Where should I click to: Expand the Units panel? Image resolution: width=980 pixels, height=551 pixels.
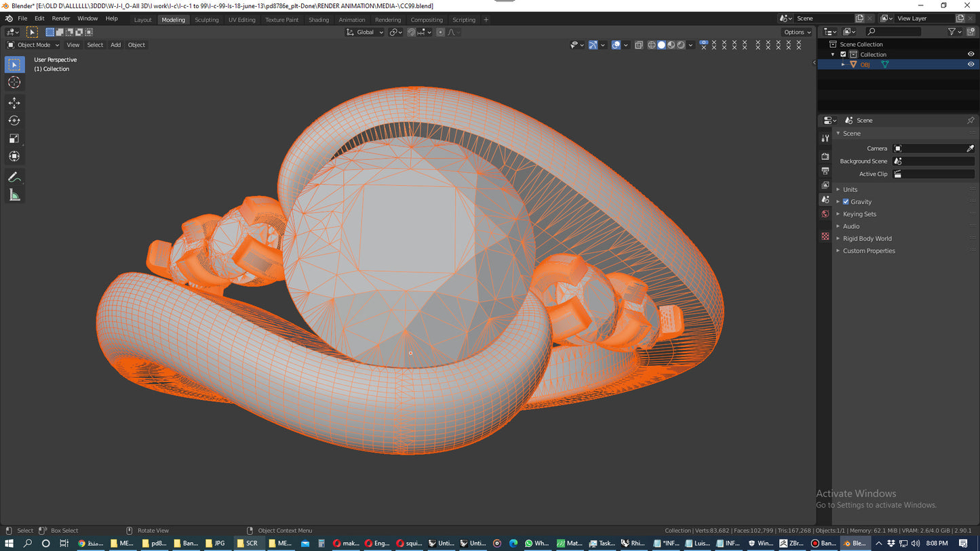(x=850, y=190)
